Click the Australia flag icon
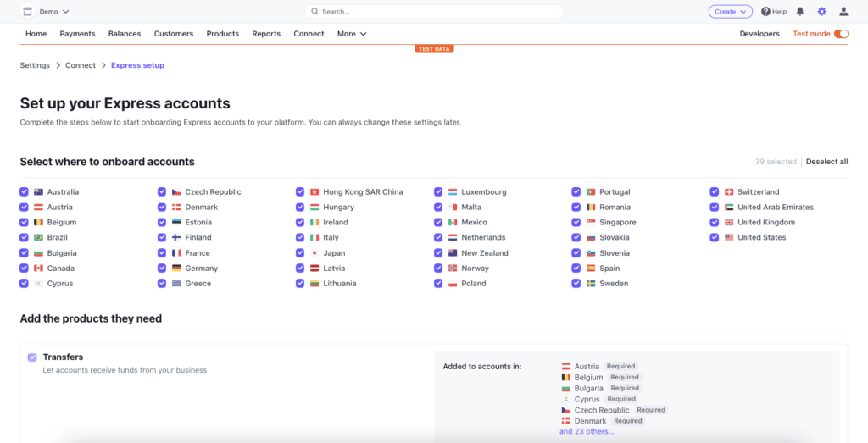Screen dimensions: 868x443 [x=39, y=192]
